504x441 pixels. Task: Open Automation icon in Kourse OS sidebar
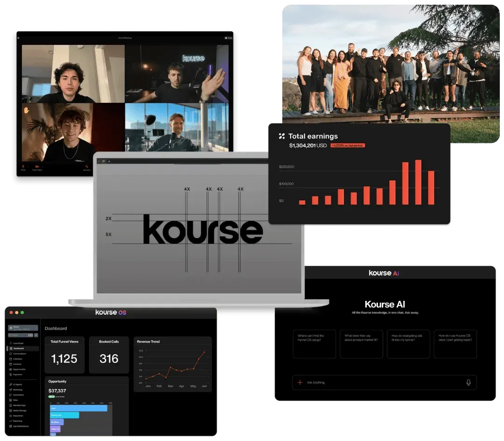click(11, 395)
